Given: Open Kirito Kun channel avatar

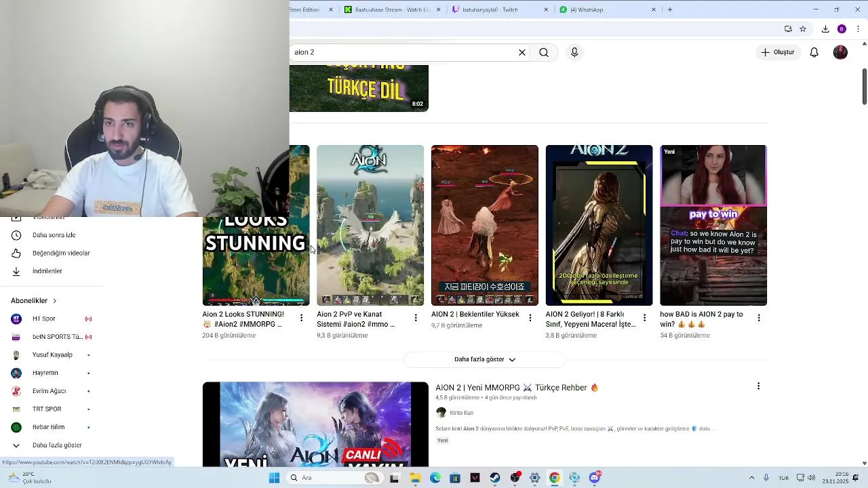Looking at the screenshot, I should [441, 412].
